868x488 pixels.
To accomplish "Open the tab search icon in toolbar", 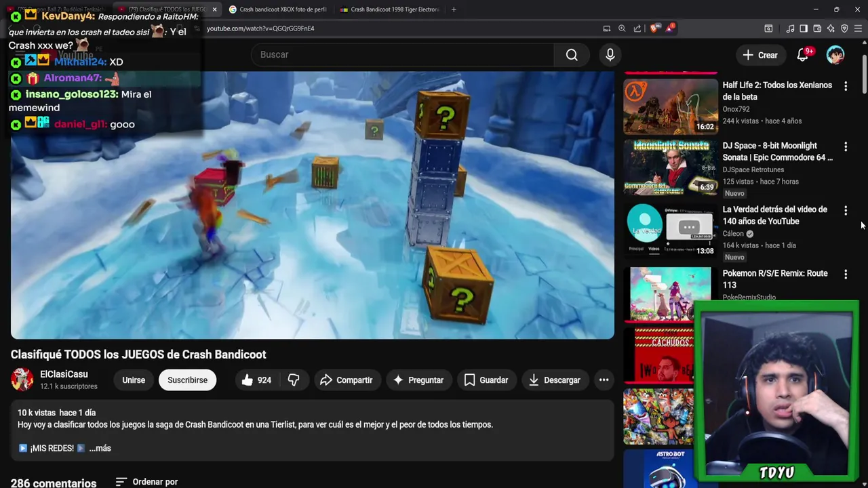I will tap(768, 28).
